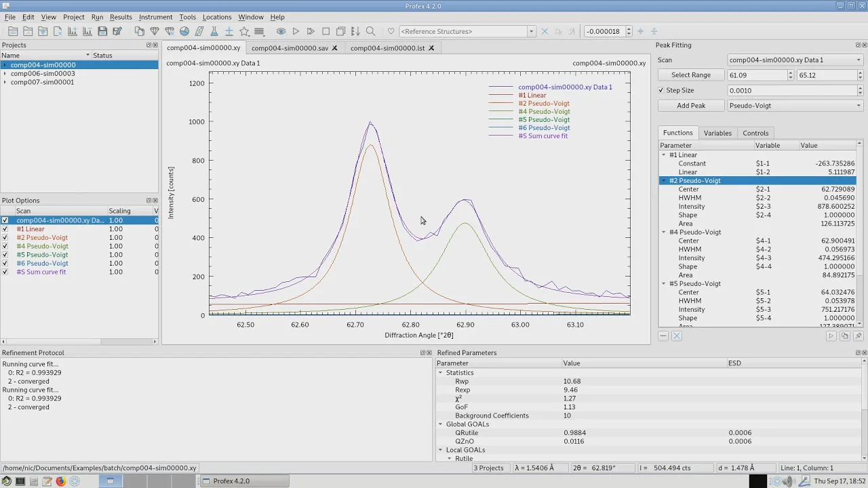
Task: Click the pin icon below the peak functions list
Action: [859, 336]
